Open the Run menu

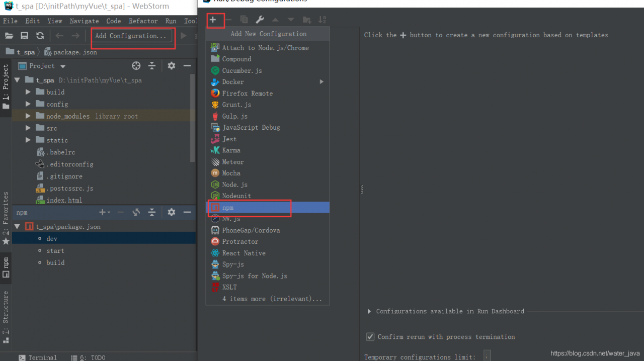pos(171,21)
